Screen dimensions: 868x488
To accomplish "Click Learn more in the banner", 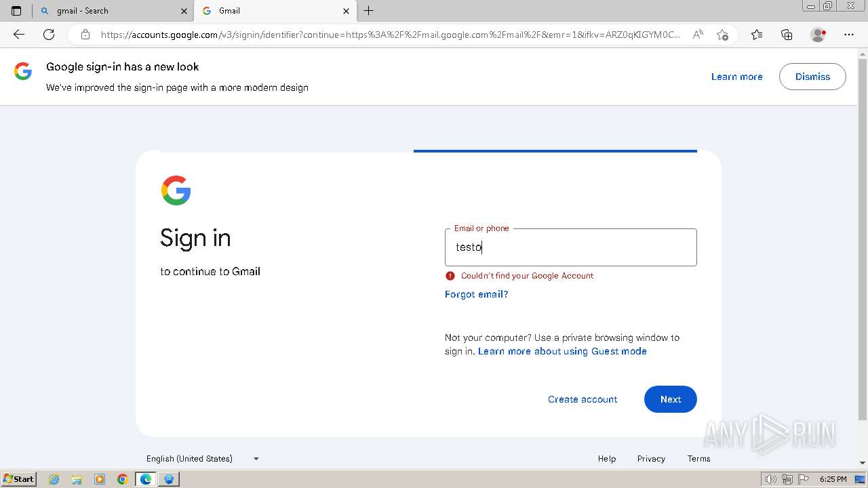I will click(736, 77).
